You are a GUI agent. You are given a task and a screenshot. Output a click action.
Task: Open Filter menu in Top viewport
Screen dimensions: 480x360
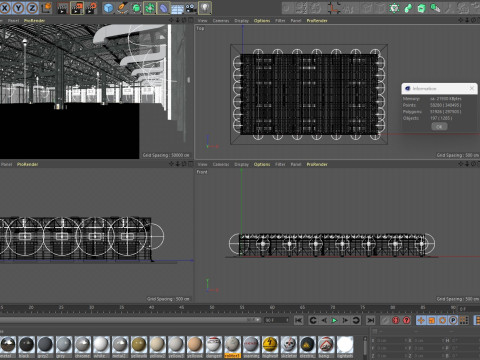(x=280, y=21)
